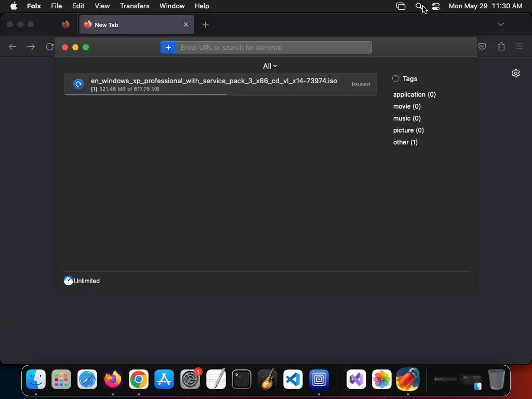The image size is (532, 399).
Task: Close the New Tab tab
Action: (186, 24)
